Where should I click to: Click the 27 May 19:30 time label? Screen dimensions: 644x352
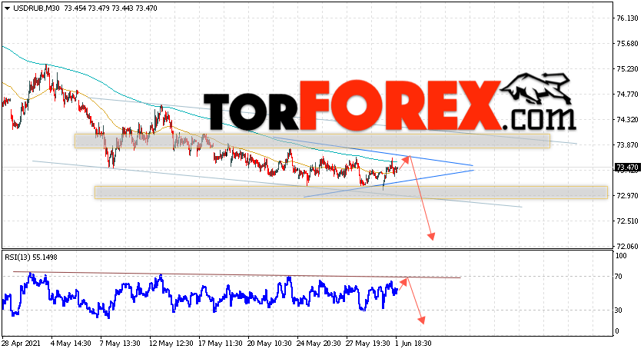pyautogui.click(x=368, y=343)
